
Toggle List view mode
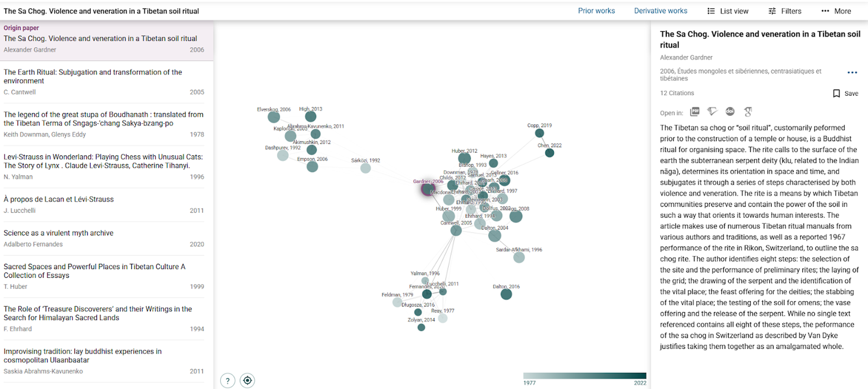(x=728, y=11)
